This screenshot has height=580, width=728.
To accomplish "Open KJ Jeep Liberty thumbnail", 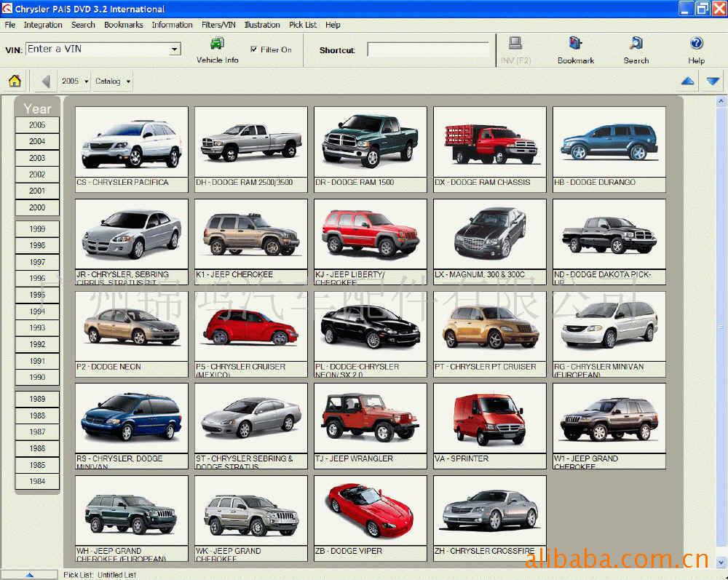I will click(x=370, y=234).
